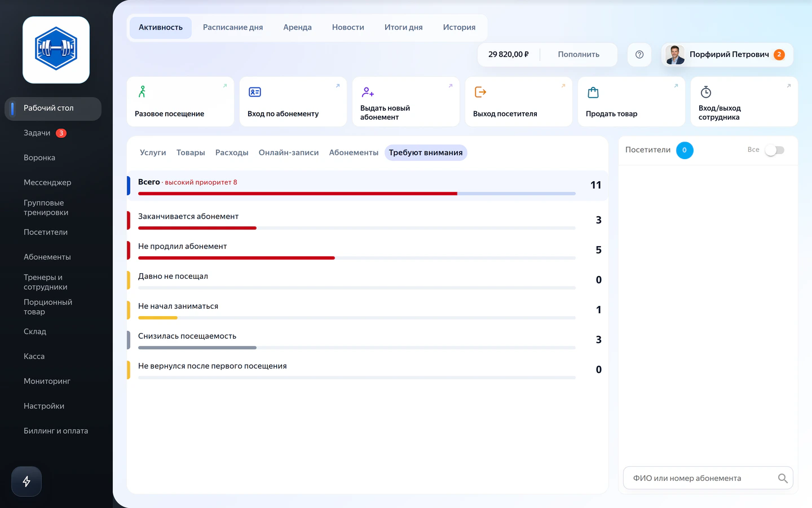Open the Новости tab
Screen dimensions: 812x508
[348, 28]
